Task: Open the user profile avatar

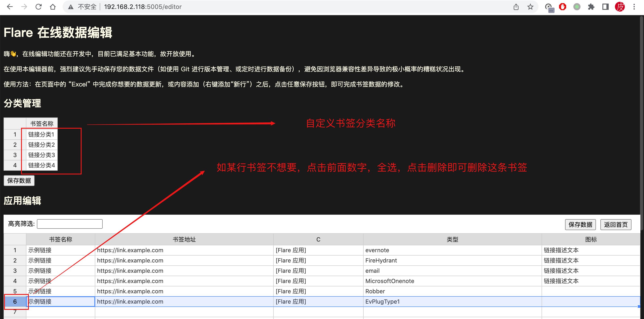Action: (x=620, y=7)
